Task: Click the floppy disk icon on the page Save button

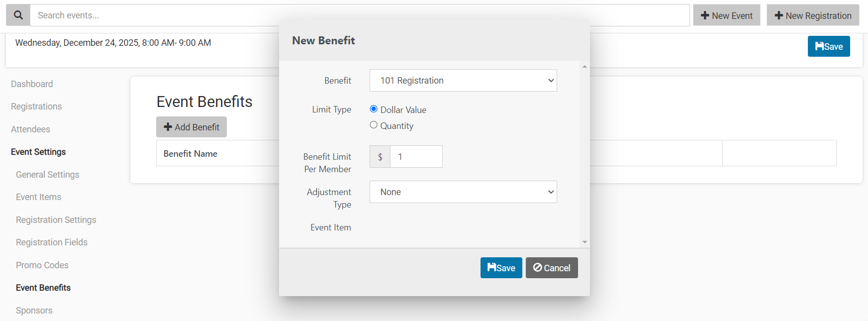Action: tap(819, 46)
